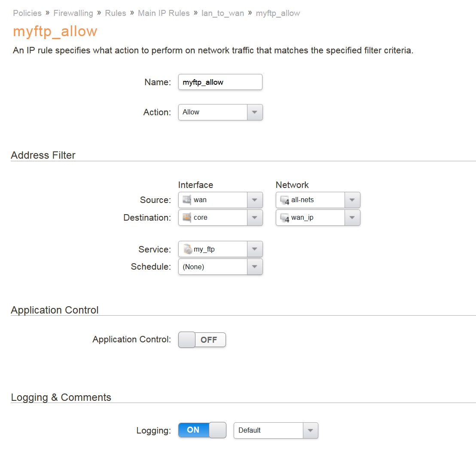The image size is (476, 449).
Task: Click the all-nets network icon
Action: (x=284, y=200)
